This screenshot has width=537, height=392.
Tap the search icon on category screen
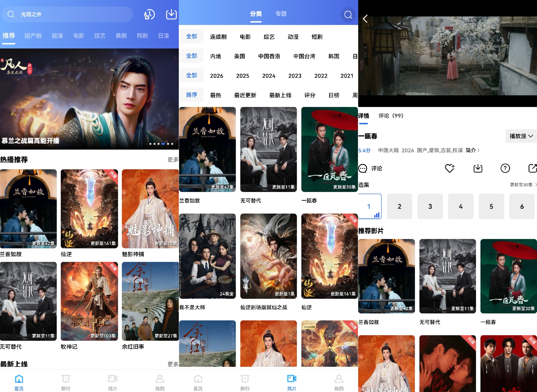click(x=348, y=15)
